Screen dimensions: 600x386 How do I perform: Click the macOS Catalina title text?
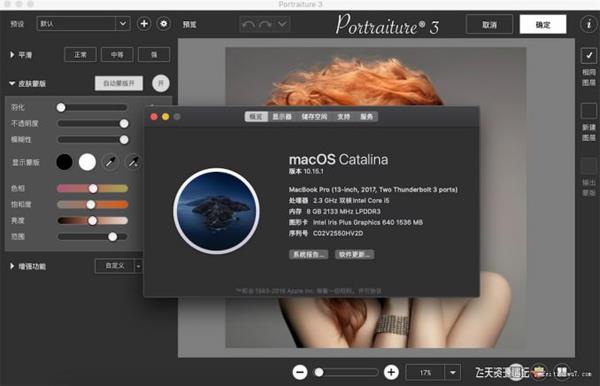[x=338, y=160]
